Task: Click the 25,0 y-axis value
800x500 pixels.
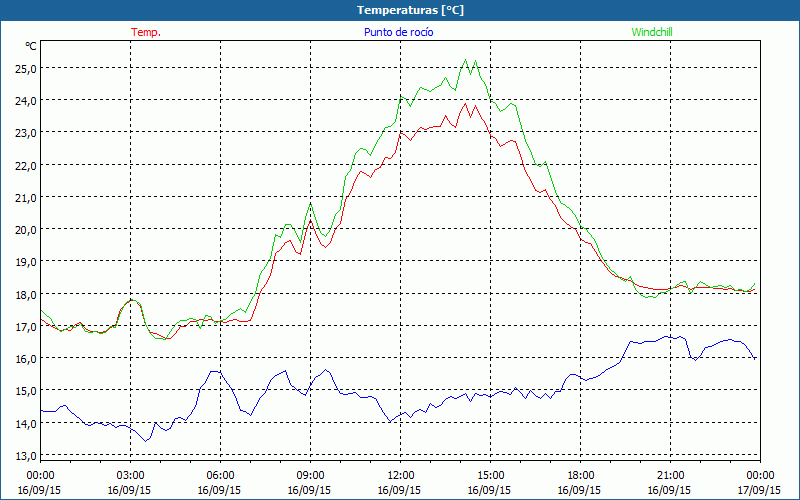Action: point(26,68)
